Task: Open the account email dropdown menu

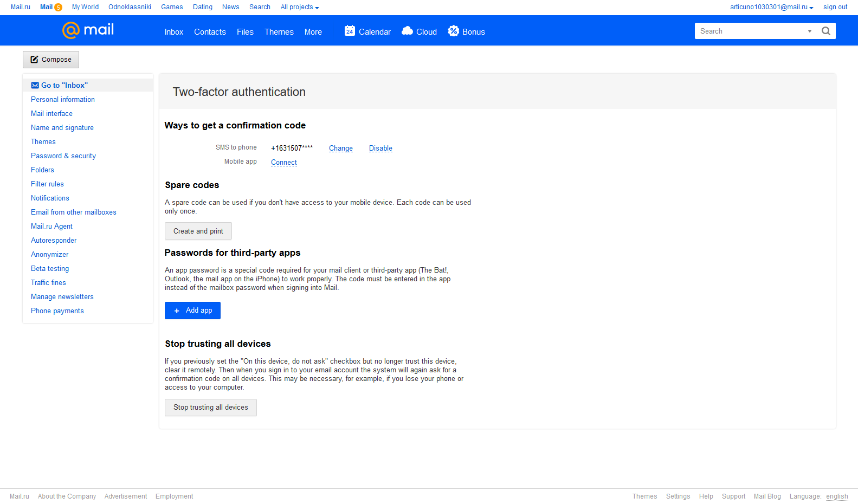Action: pyautogui.click(x=771, y=7)
